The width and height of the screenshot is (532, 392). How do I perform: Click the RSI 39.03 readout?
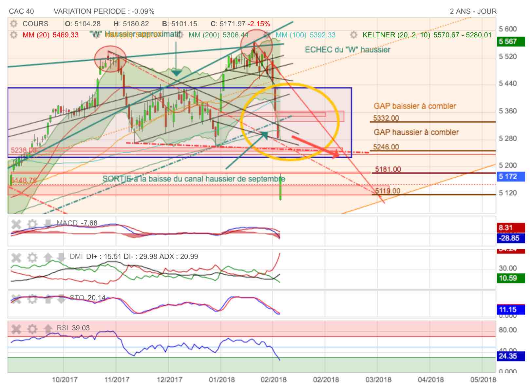73,328
